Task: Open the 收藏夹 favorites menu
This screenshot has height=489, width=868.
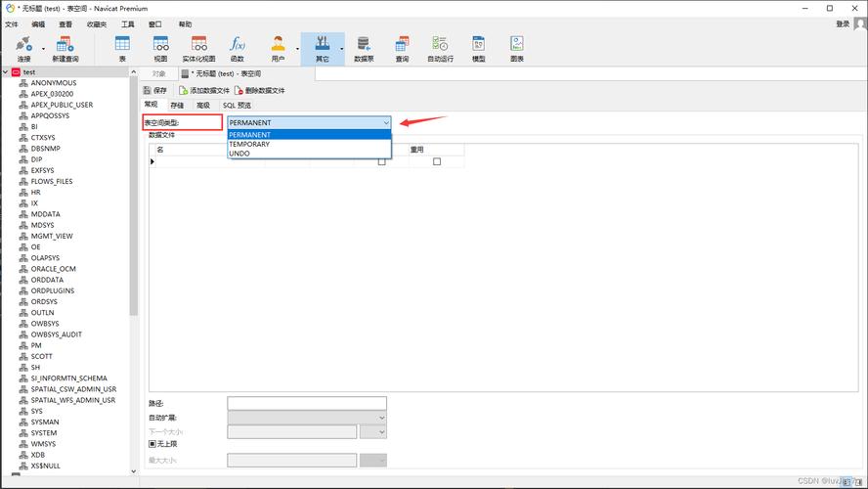Action: (97, 24)
